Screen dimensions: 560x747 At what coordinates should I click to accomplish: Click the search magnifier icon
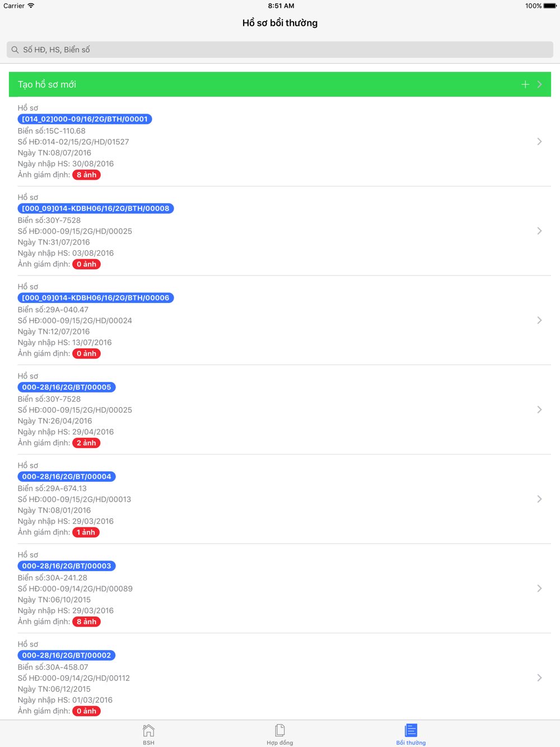coord(15,50)
